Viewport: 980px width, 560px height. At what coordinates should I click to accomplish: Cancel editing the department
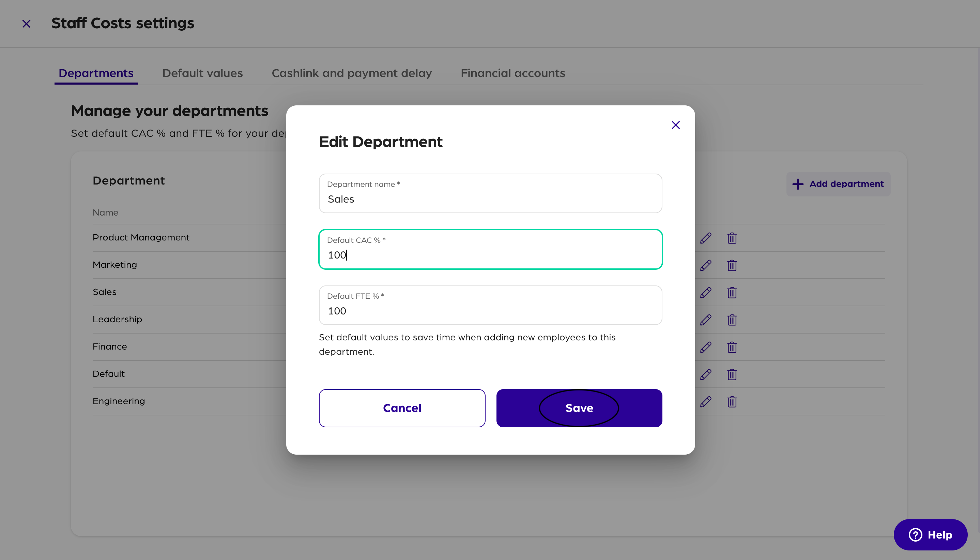click(402, 408)
